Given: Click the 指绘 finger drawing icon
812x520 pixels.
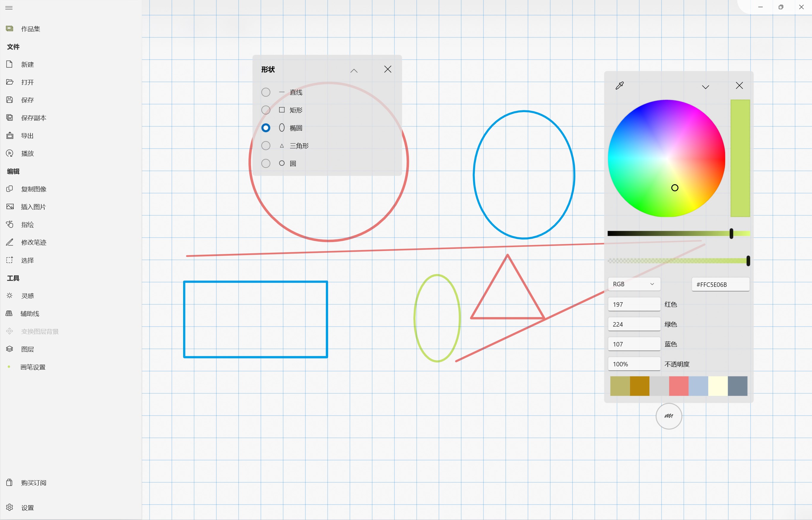Looking at the screenshot, I should coord(9,224).
